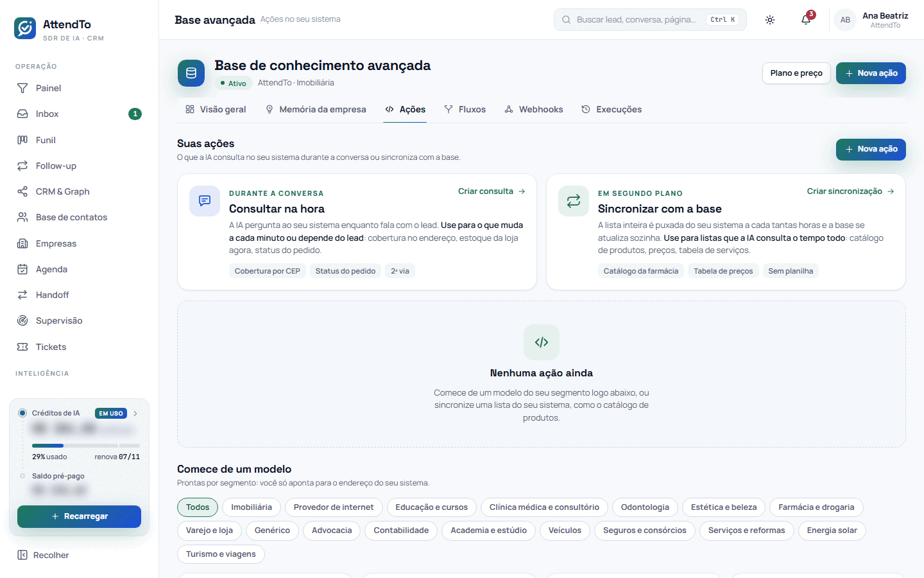Select the Veículos segment chip
Viewport: 924px width, 578px height.
(565, 530)
